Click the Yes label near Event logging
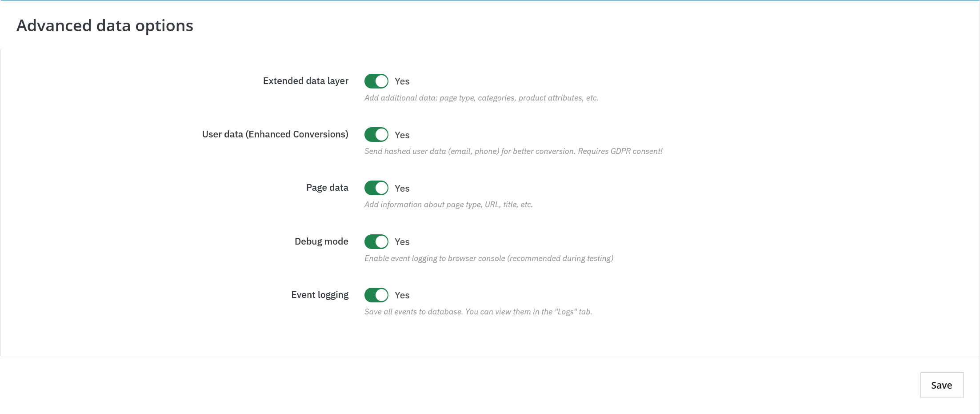The image size is (980, 414). tap(401, 295)
